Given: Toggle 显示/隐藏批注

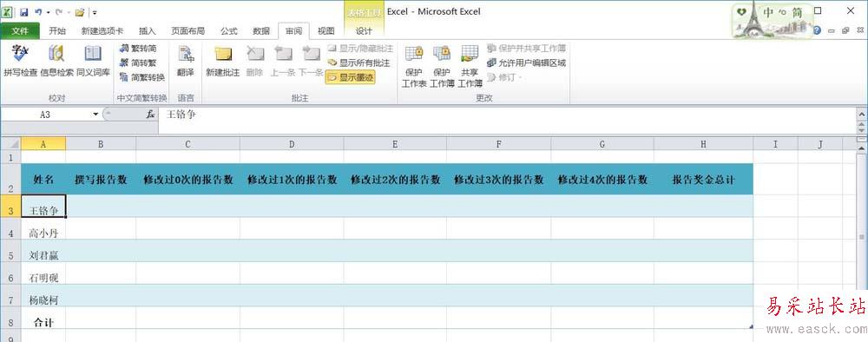Looking at the screenshot, I should pyautogui.click(x=359, y=48).
